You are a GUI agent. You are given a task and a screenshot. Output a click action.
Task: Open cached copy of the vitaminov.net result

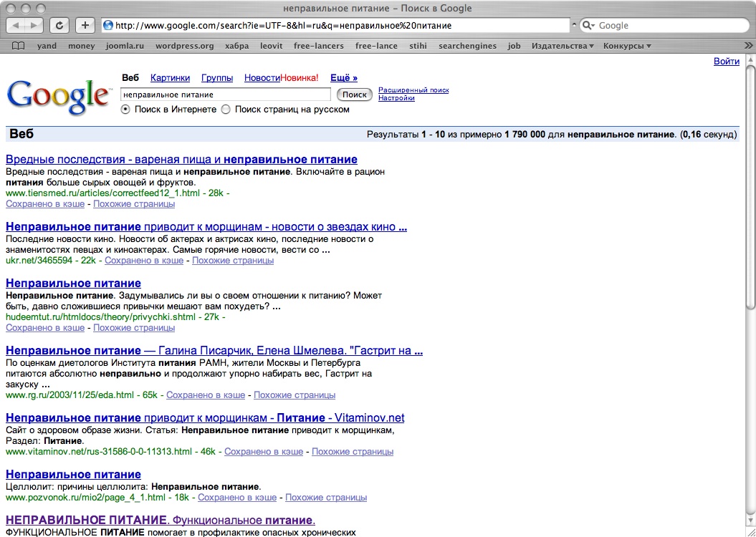click(264, 452)
